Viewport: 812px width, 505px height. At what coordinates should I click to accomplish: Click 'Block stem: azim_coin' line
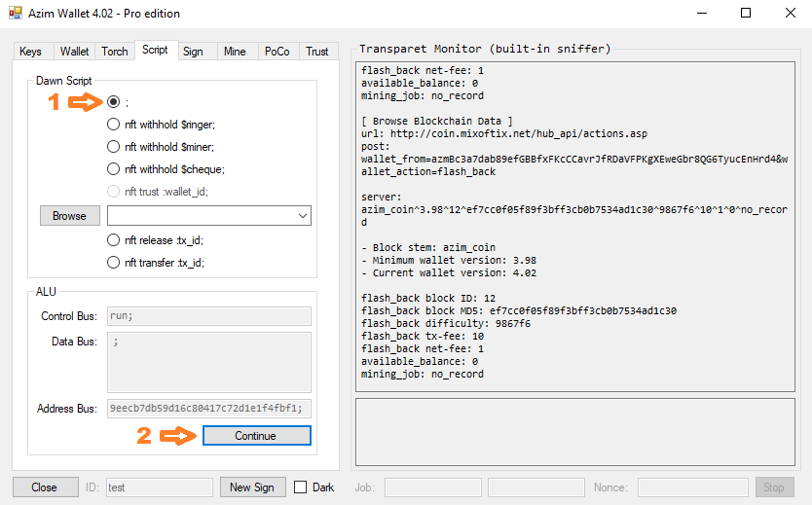click(428, 247)
